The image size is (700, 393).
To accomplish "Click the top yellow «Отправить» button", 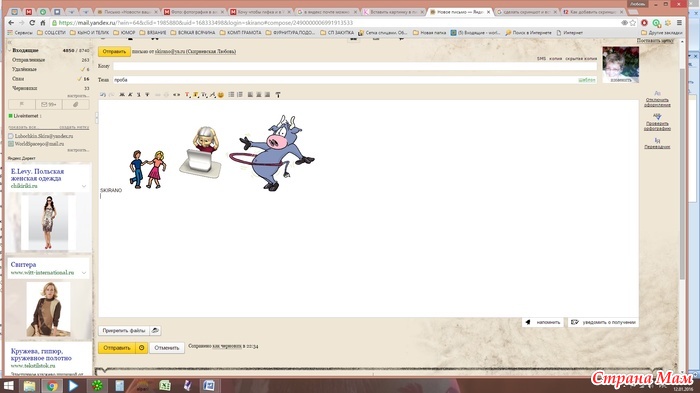I will pos(114,51).
